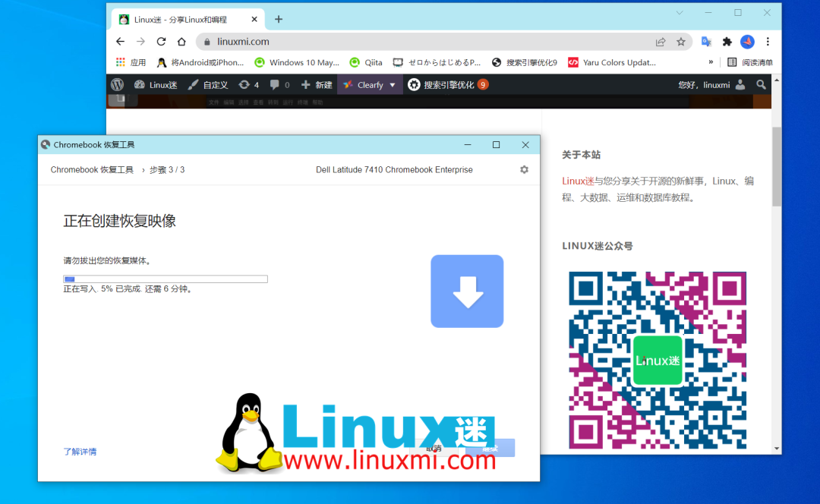Open the 将Android或iPhon... bookmark

pyautogui.click(x=200, y=62)
